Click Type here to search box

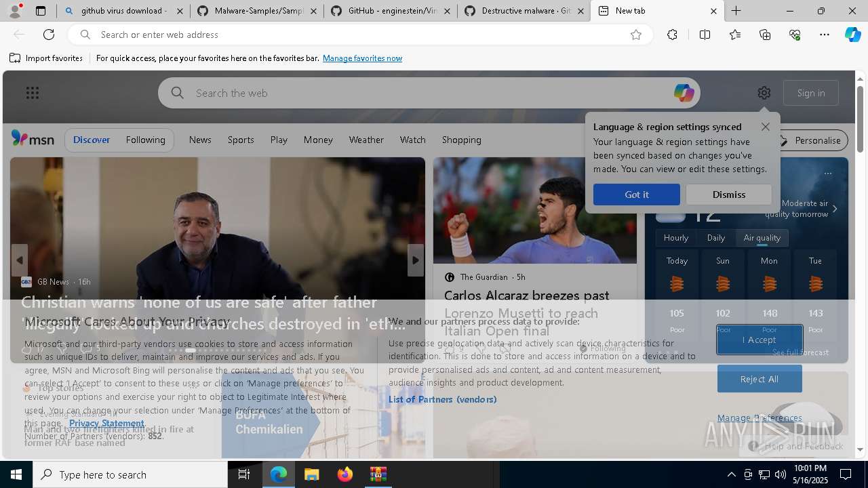click(130, 474)
